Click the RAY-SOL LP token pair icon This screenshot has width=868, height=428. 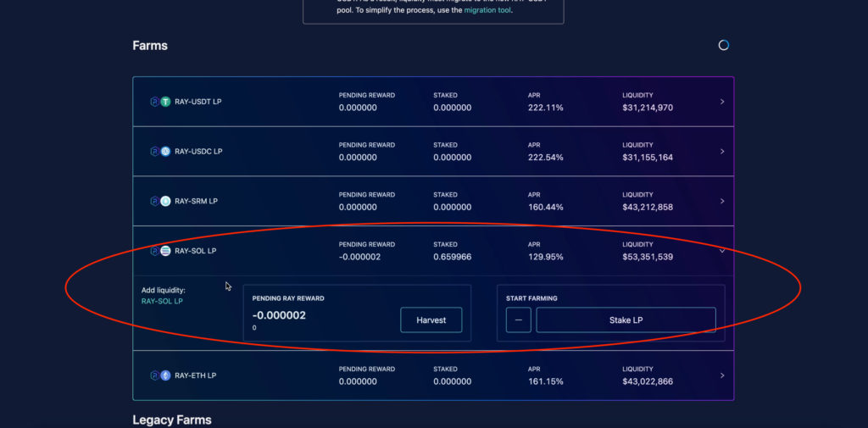[x=160, y=251]
